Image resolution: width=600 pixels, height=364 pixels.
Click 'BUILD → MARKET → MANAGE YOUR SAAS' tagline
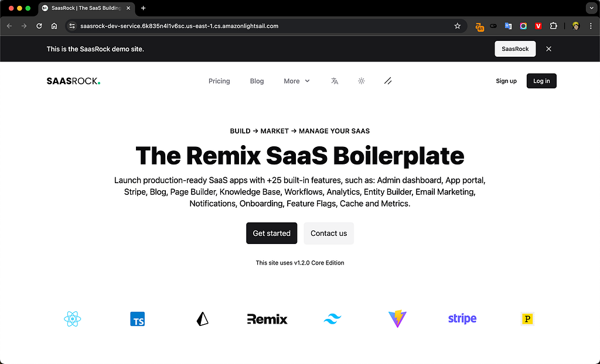coord(300,131)
